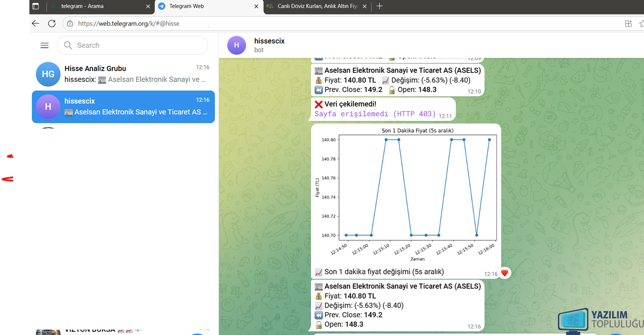Close the Telegram Web tab

point(256,6)
